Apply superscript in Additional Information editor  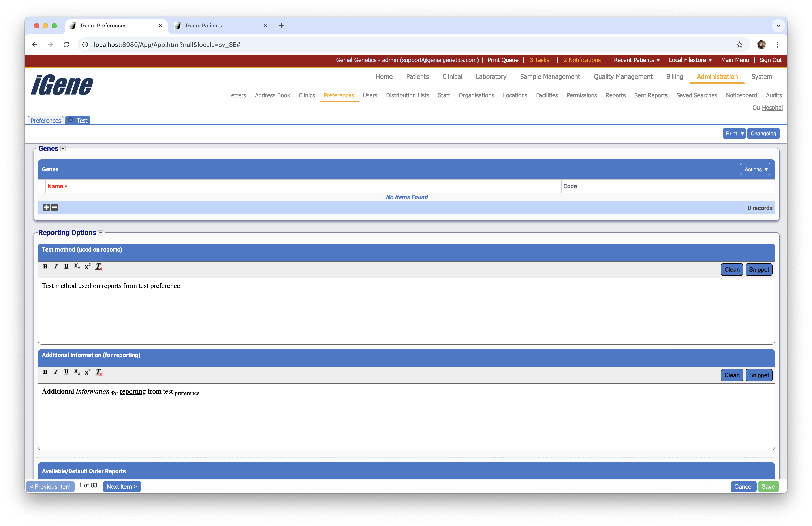coord(88,372)
